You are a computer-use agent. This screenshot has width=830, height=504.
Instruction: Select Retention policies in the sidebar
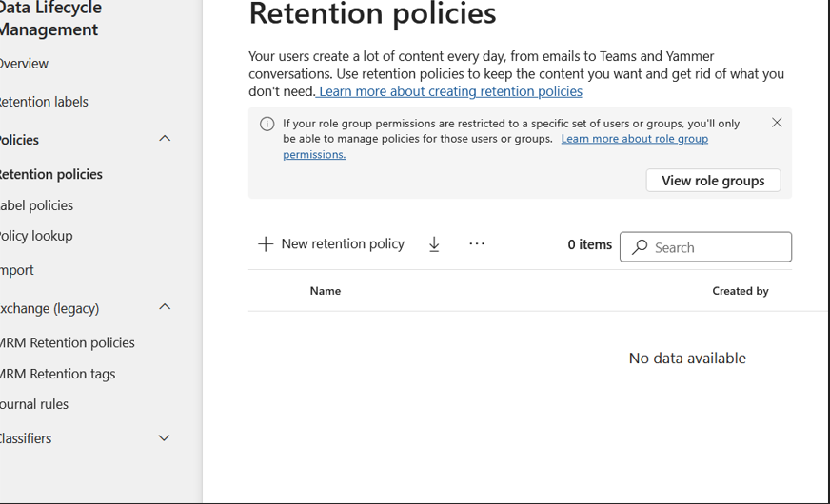[x=50, y=174]
